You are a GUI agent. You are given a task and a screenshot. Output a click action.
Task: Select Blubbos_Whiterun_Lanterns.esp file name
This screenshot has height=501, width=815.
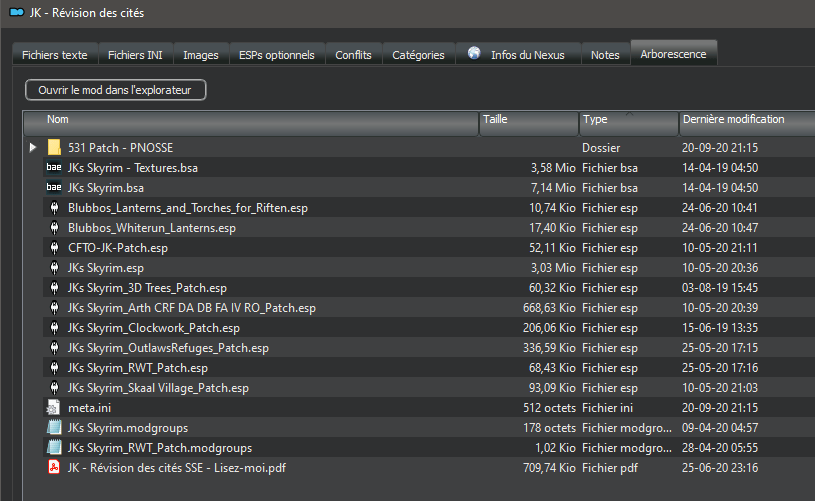152,228
